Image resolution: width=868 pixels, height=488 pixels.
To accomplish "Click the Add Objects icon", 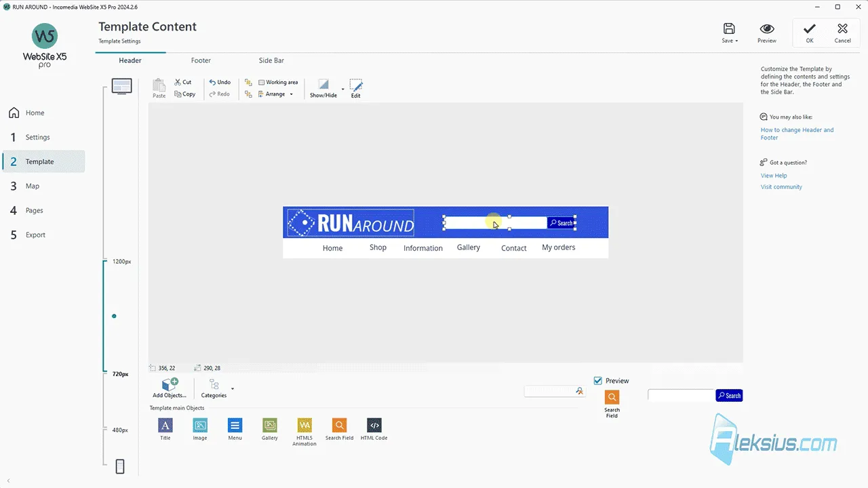I will pos(170,385).
